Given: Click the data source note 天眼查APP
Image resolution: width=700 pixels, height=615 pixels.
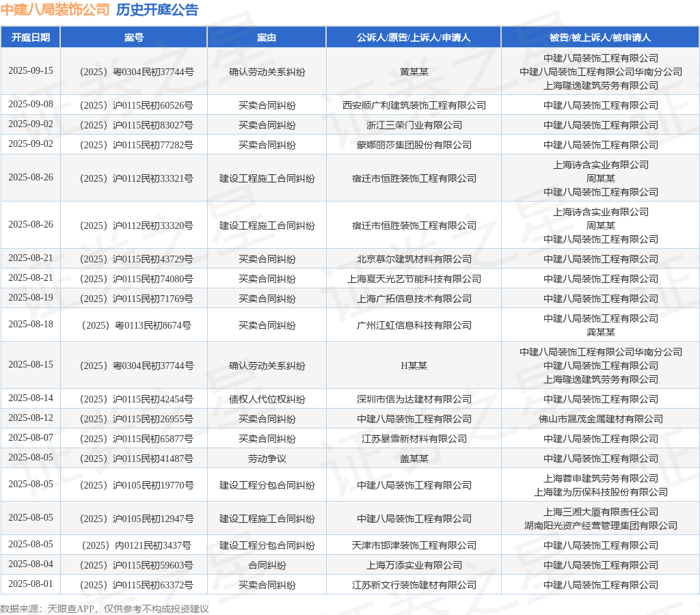Looking at the screenshot, I should (x=70, y=609).
